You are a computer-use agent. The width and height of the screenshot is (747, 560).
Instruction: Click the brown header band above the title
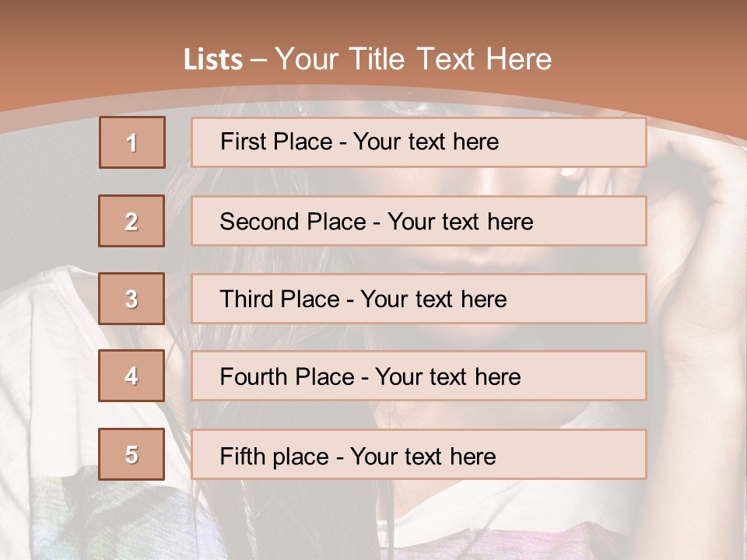coord(373,19)
